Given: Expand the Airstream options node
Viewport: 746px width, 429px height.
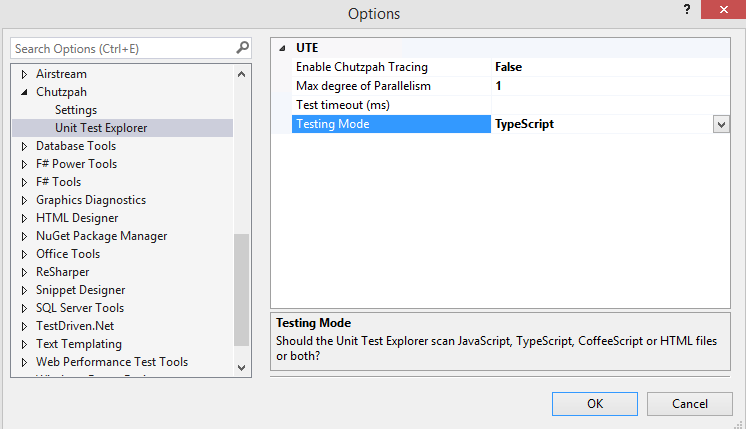Looking at the screenshot, I should [25, 74].
